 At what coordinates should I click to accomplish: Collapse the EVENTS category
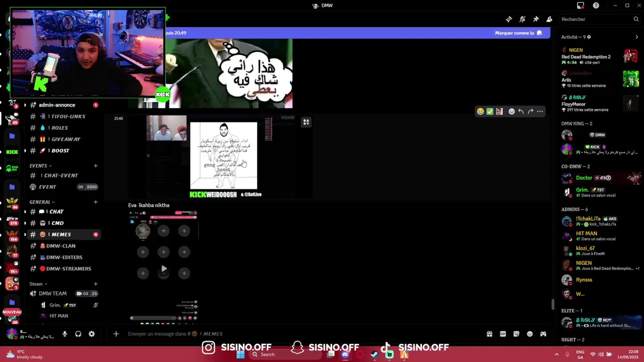click(x=40, y=165)
